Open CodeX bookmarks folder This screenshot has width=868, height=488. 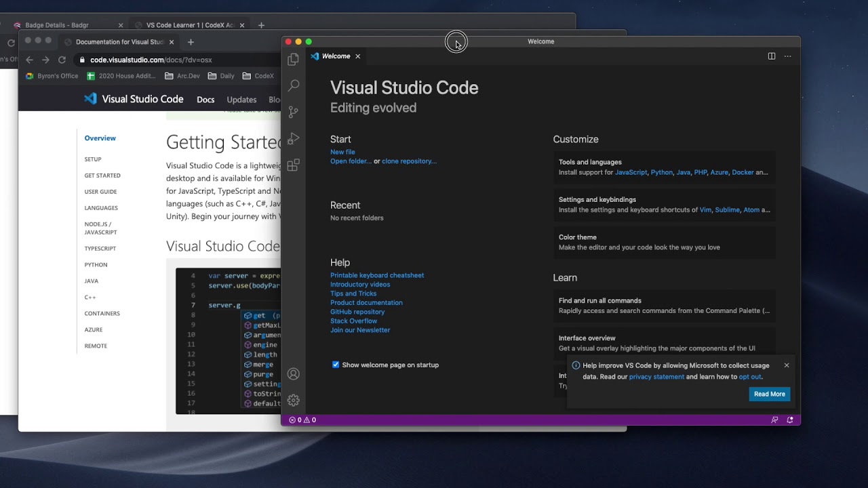(258, 76)
